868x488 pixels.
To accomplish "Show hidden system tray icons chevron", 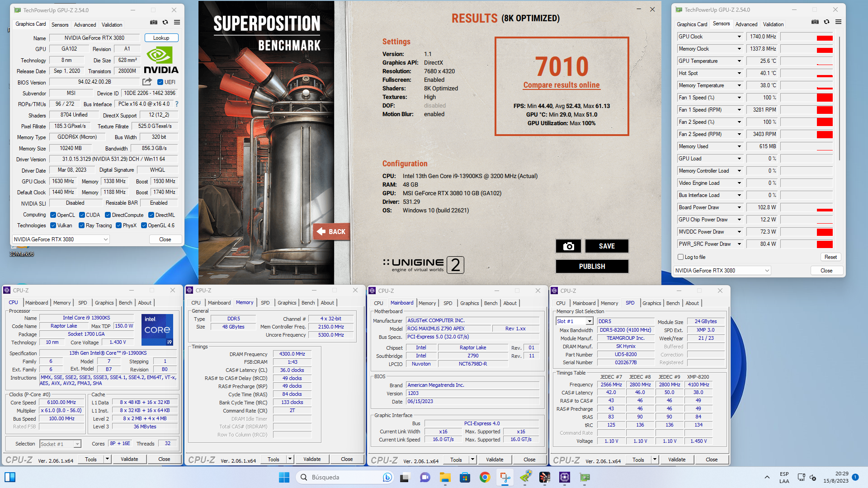I will tap(767, 477).
